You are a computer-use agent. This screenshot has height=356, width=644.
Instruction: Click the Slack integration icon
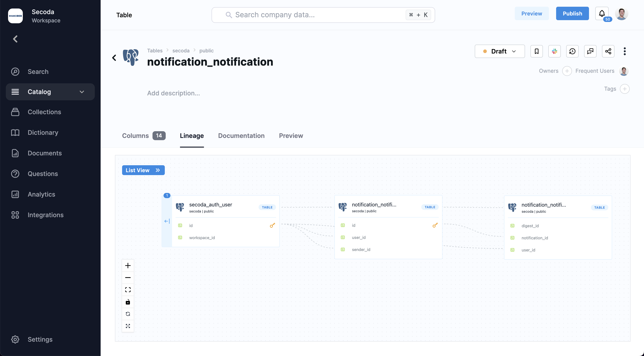(554, 51)
